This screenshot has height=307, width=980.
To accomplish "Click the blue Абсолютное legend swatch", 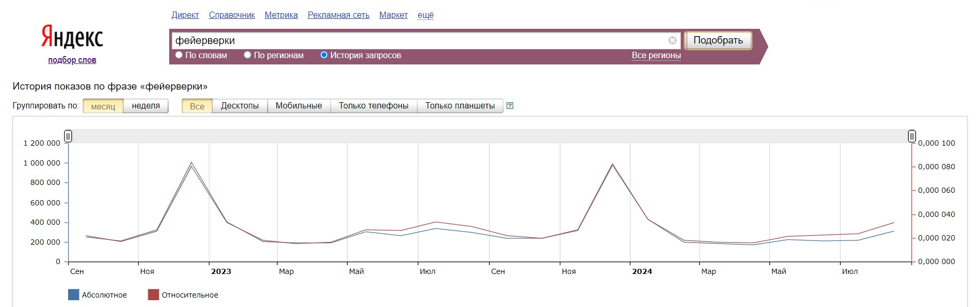I will tap(73, 295).
